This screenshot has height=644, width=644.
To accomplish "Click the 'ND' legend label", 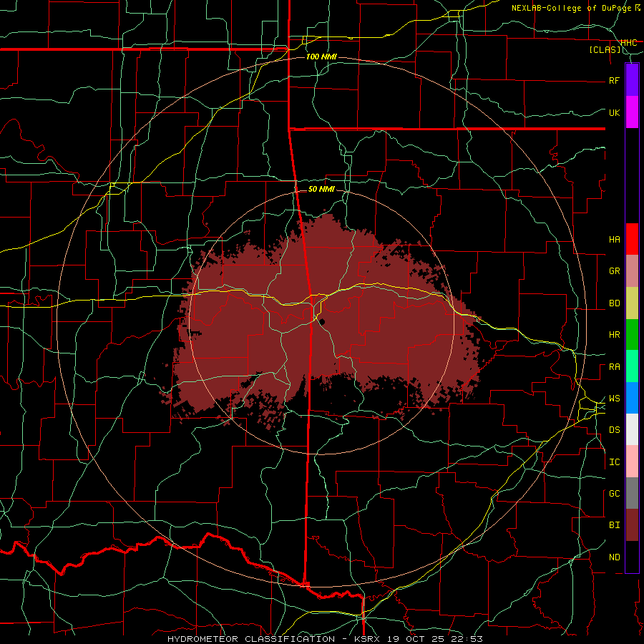I will click(614, 557).
